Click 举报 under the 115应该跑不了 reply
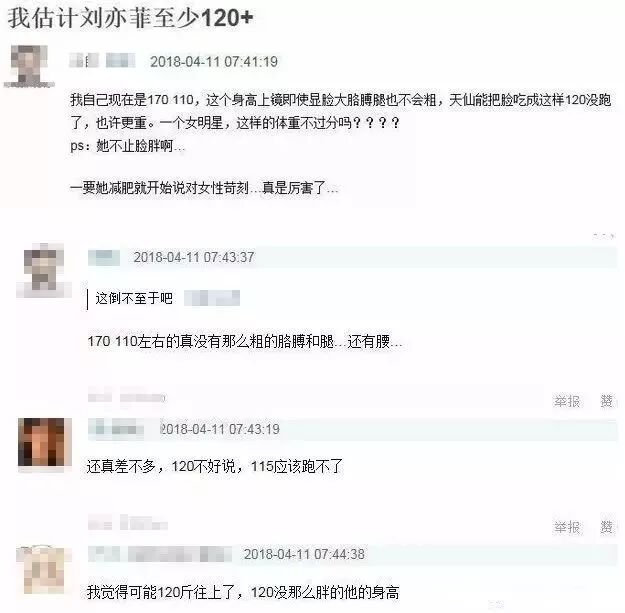 (567, 527)
